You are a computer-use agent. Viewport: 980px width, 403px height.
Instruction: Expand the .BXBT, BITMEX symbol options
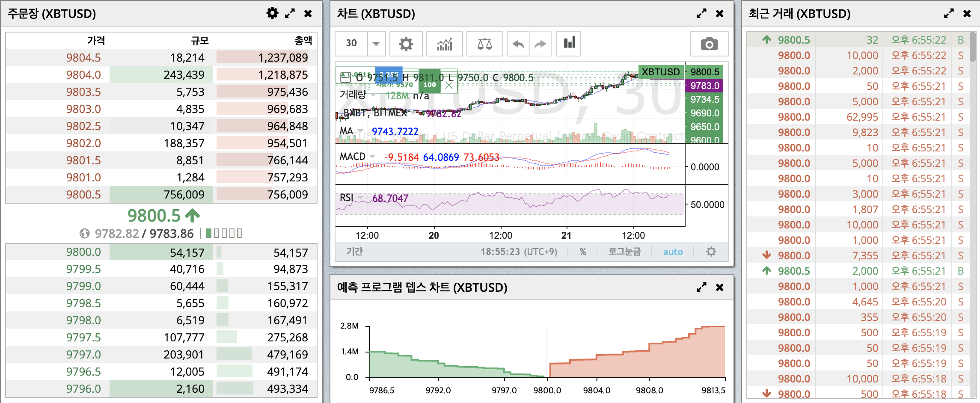point(414,113)
